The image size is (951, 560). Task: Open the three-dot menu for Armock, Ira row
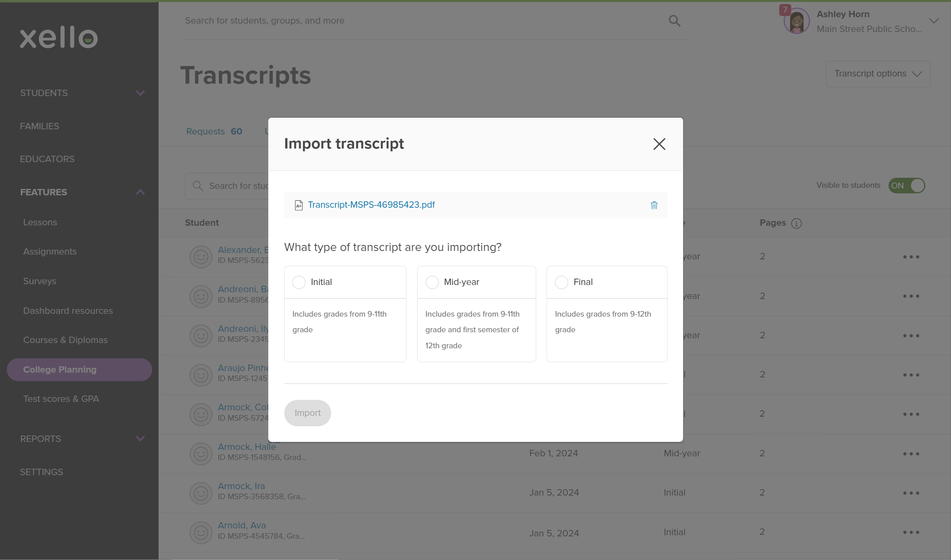[x=911, y=493]
